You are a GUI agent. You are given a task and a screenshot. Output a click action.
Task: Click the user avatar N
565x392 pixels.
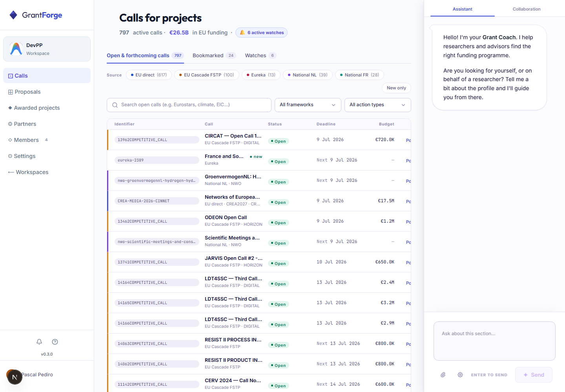15,377
